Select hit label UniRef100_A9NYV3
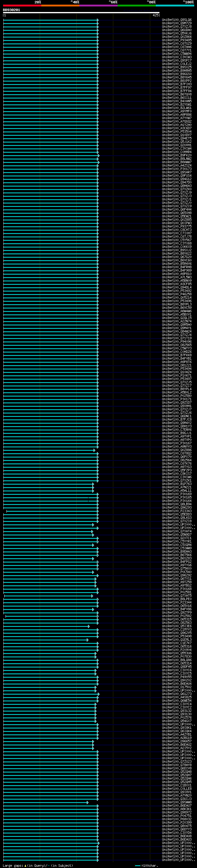This screenshot has height=868, width=197. click(177, 447)
